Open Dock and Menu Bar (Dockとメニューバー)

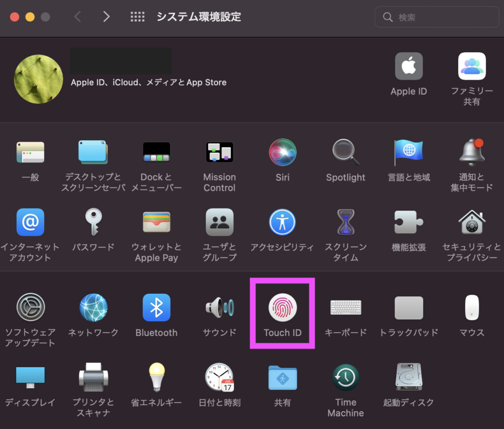point(156,153)
